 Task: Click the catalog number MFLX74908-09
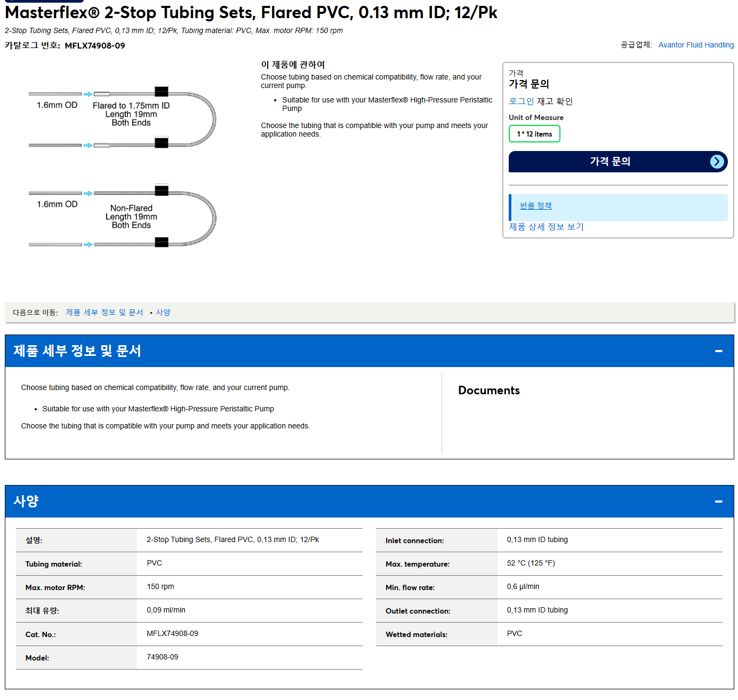(95, 46)
